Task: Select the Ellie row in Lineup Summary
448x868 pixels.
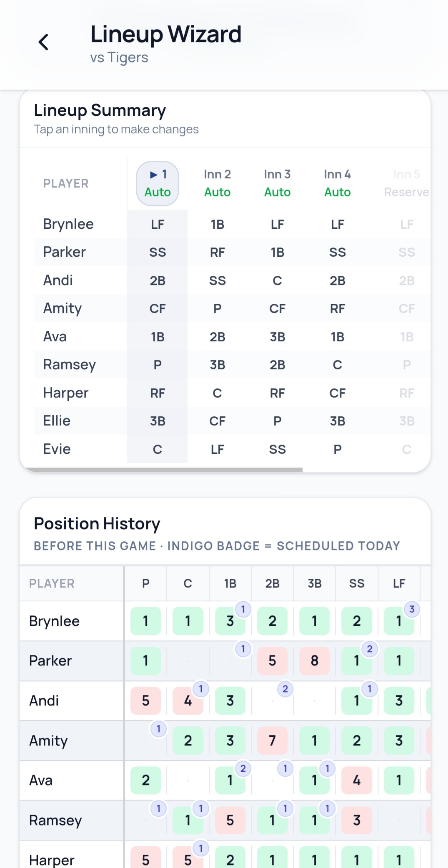Action: [232, 421]
